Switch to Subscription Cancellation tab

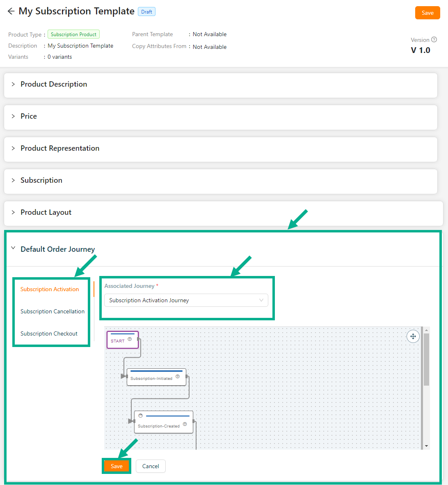pos(53,311)
